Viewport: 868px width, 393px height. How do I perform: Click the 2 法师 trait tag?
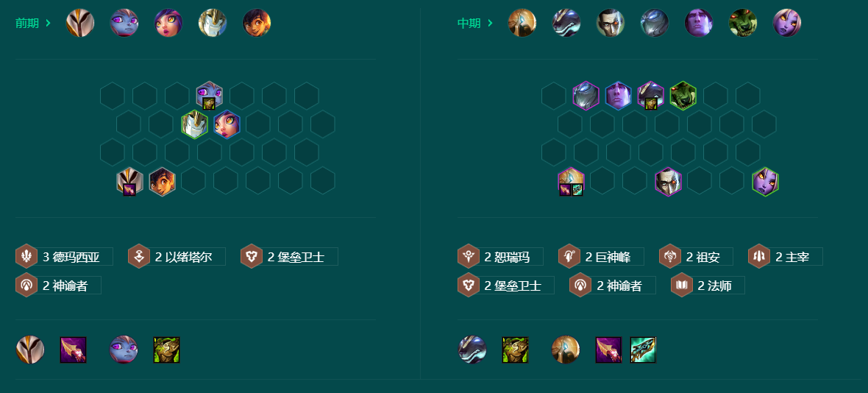coord(708,285)
